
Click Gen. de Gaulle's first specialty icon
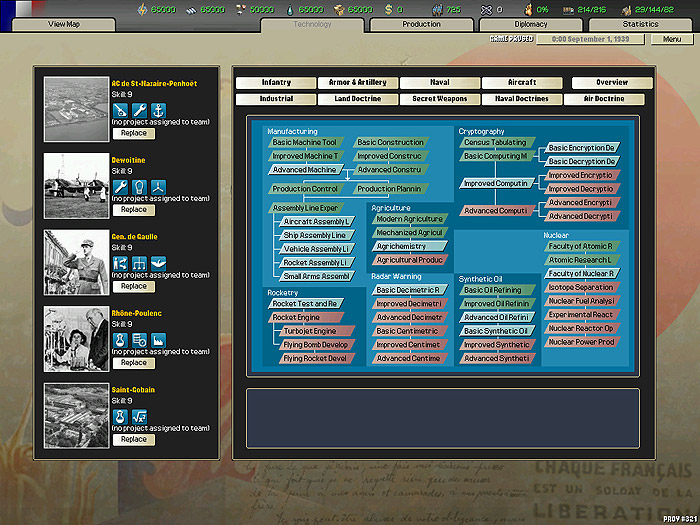click(120, 263)
